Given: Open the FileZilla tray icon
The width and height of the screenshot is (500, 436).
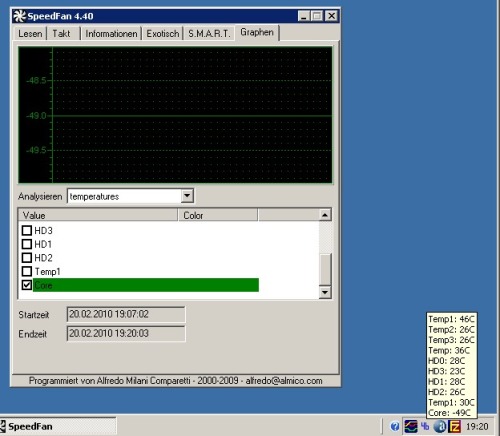Looking at the screenshot, I should pyautogui.click(x=455, y=426).
